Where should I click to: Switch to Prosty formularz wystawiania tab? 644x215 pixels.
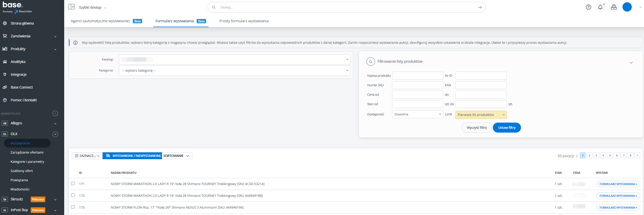tap(244, 21)
